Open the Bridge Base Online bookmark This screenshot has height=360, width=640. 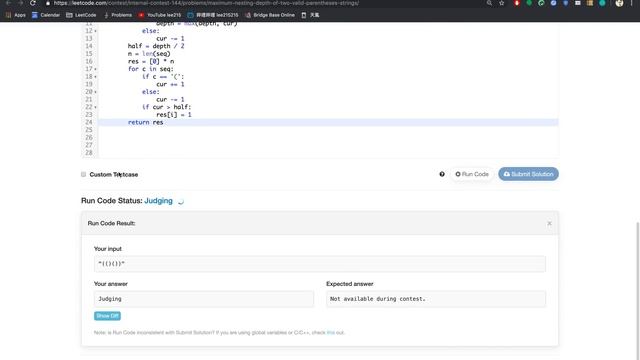pyautogui.click(x=270, y=15)
